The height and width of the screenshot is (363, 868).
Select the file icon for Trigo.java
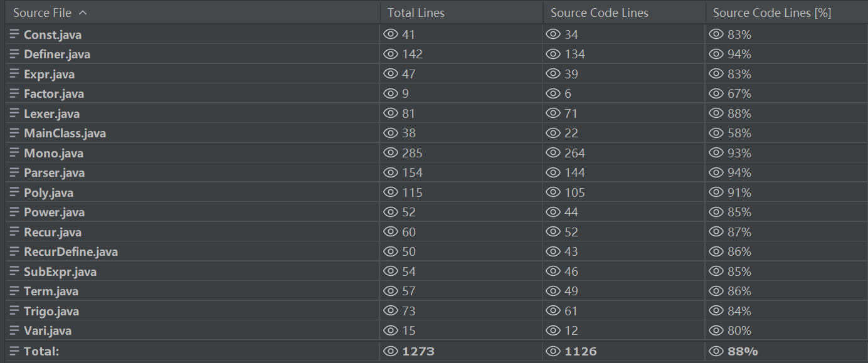click(13, 310)
